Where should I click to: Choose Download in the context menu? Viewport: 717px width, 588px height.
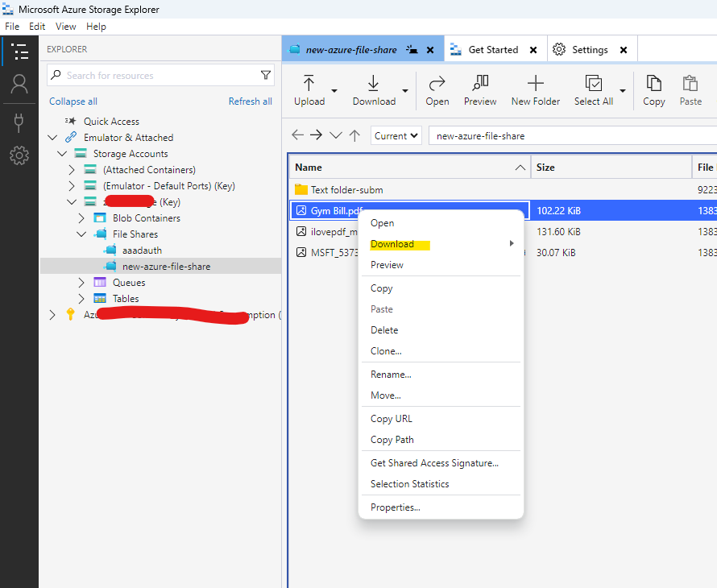pos(441,244)
